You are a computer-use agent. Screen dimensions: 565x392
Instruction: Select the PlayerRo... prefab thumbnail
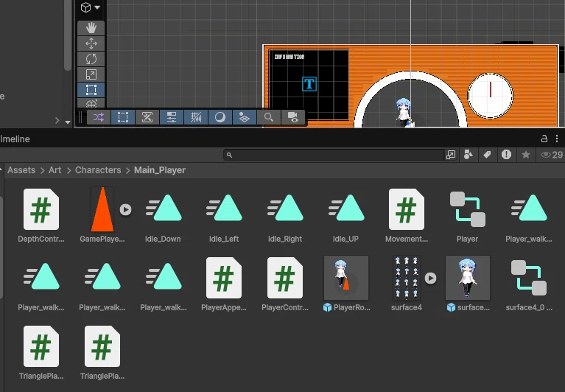click(346, 278)
